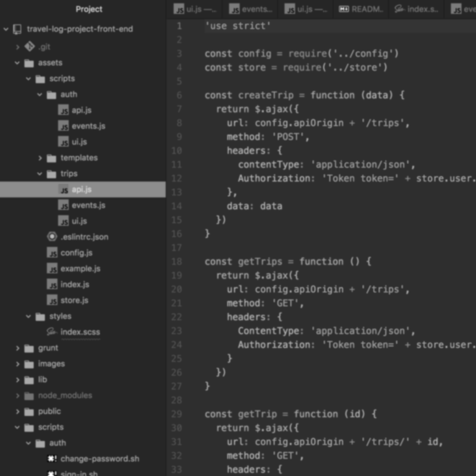Open the index.s... stylesheet tab
Screen dimensions: 476x476
click(417, 9)
